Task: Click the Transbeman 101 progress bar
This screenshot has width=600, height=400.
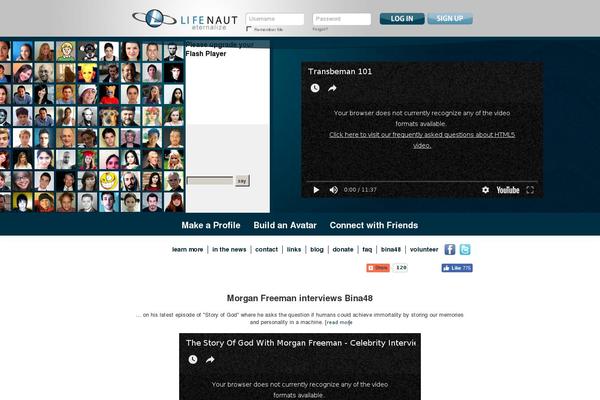Action: tap(422, 181)
